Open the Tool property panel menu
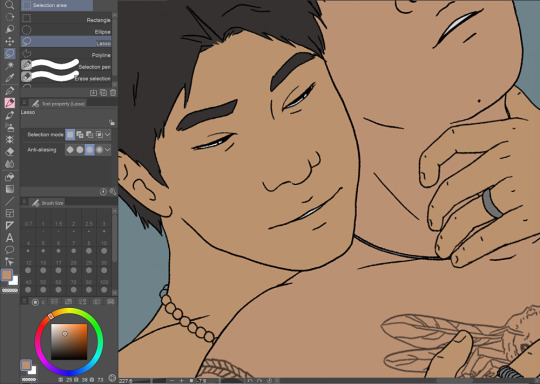Screen dimensions: 540x384 24,103
